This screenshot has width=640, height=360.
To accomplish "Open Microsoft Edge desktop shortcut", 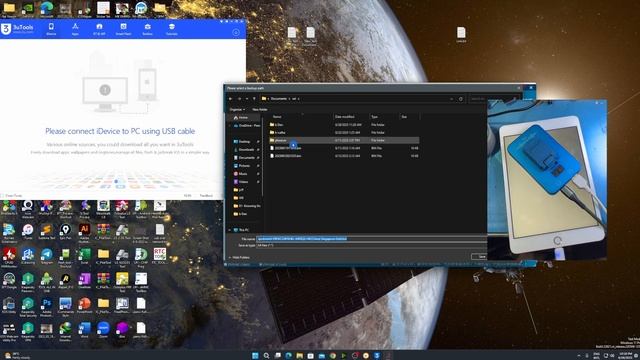I will pyautogui.click(x=47, y=9).
